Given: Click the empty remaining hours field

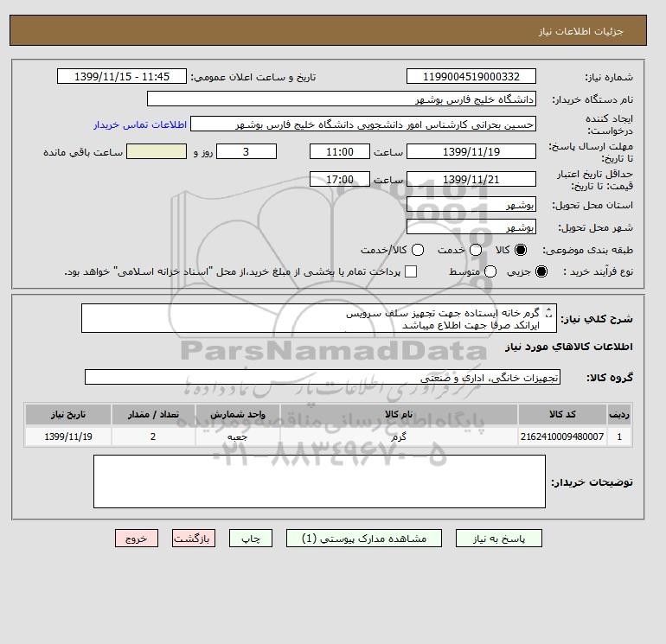Looking at the screenshot, I should tap(157, 151).
